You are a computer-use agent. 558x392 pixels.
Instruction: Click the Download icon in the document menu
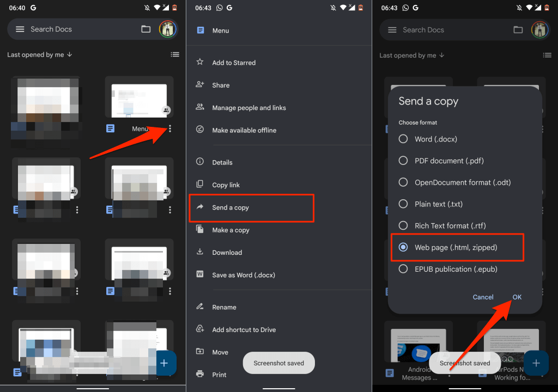coord(201,252)
